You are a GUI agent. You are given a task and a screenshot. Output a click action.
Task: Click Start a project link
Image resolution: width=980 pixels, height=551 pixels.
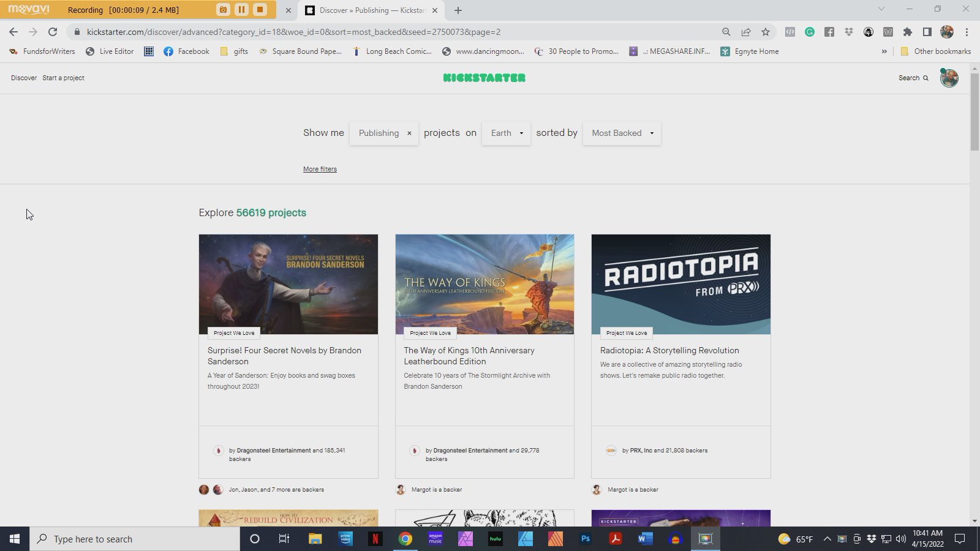coord(63,78)
